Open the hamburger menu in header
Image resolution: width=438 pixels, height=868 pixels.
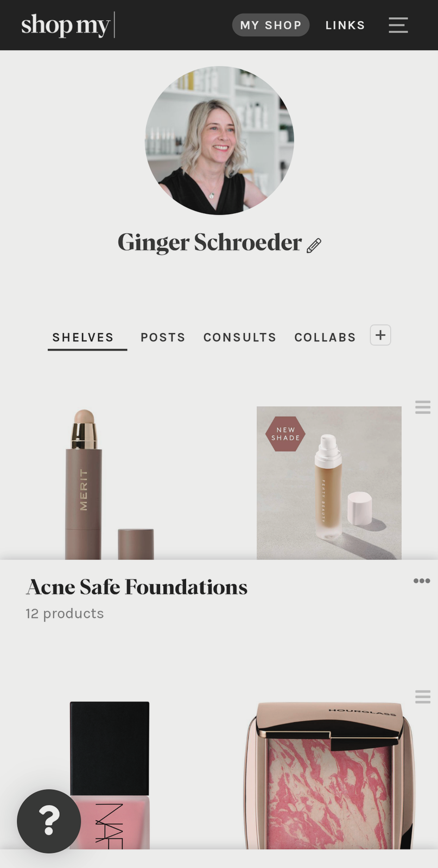click(x=398, y=25)
